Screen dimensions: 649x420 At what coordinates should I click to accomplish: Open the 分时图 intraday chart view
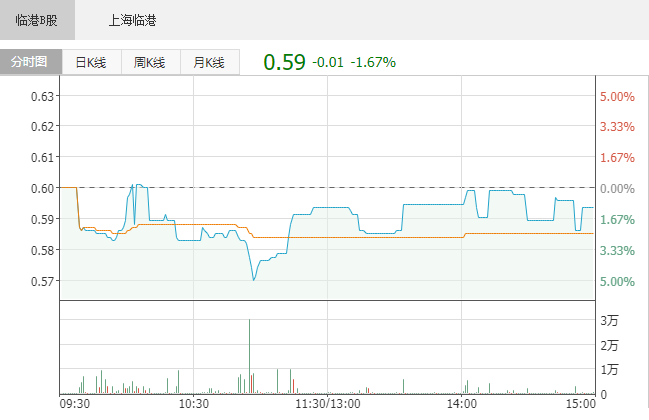point(30,62)
